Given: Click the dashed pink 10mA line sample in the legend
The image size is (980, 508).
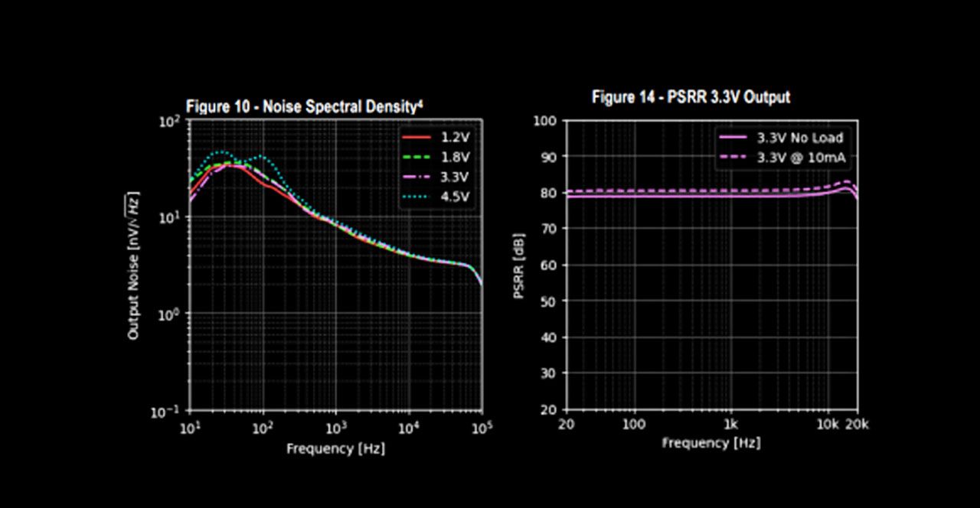Looking at the screenshot, I should [734, 158].
